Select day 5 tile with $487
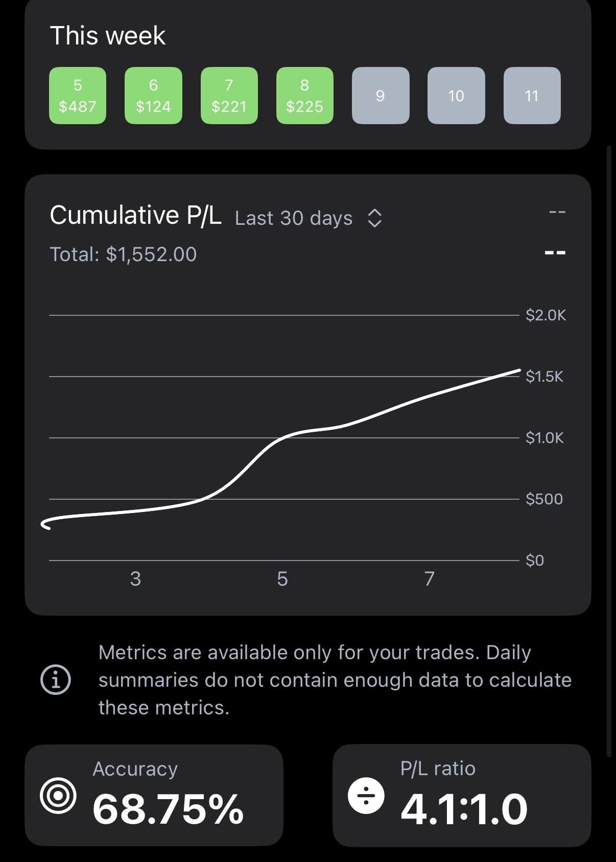Screen dimensions: 616x862 (78, 96)
